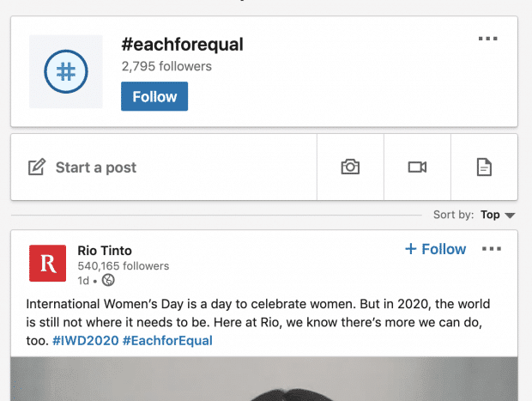Click the globe visibility icon
Screen dimensions: 532x401
[x=108, y=280]
